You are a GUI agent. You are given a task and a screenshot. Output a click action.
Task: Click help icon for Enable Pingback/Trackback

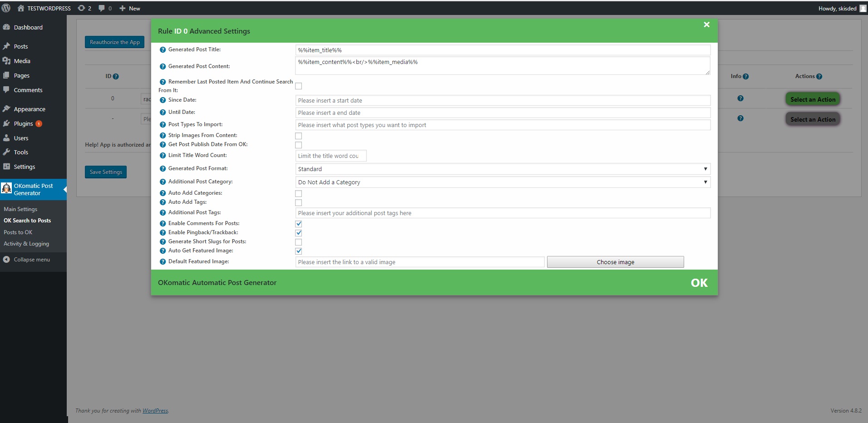[x=163, y=233]
